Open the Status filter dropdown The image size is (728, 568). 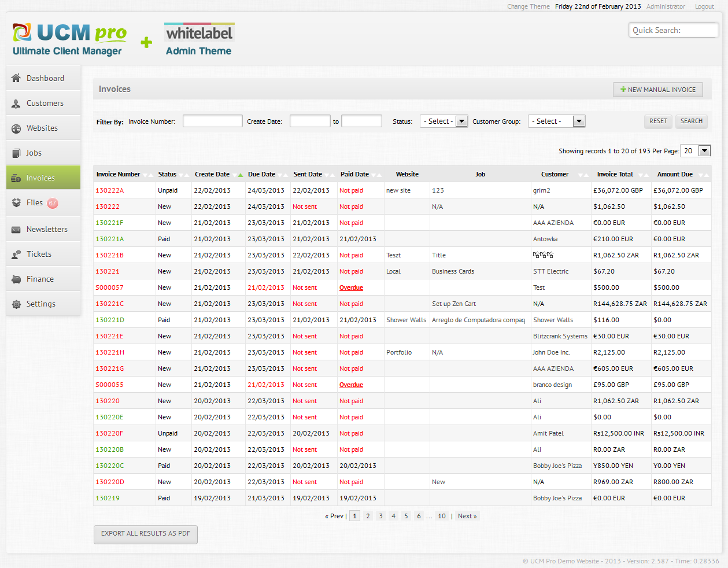pyautogui.click(x=444, y=121)
